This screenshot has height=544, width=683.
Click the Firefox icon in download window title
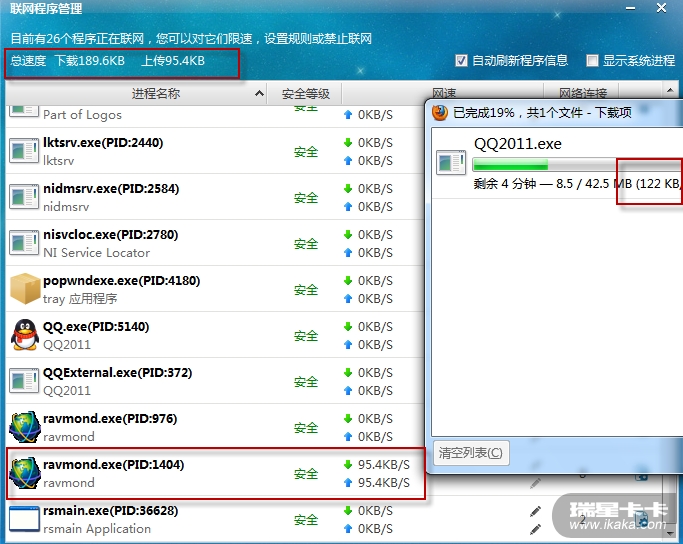(x=440, y=112)
